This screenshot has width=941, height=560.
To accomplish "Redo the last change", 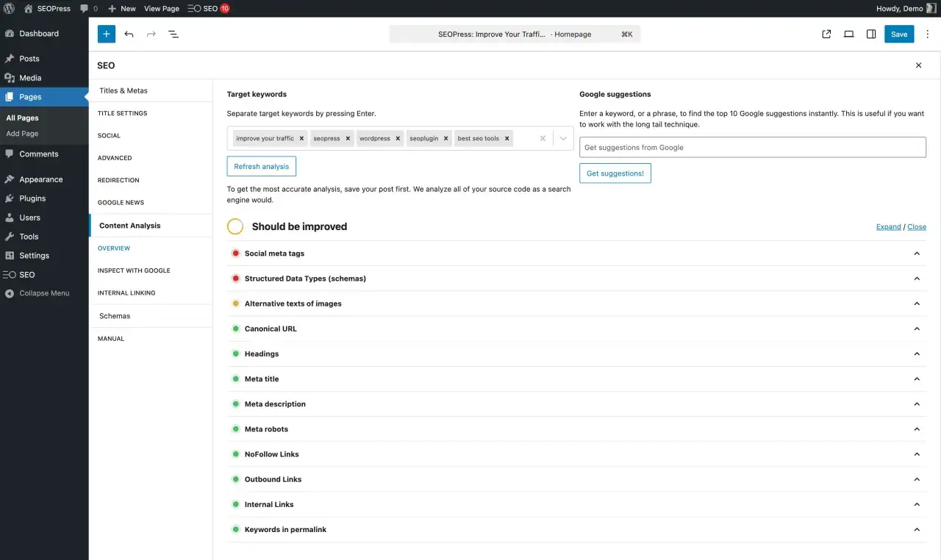I will coord(151,34).
